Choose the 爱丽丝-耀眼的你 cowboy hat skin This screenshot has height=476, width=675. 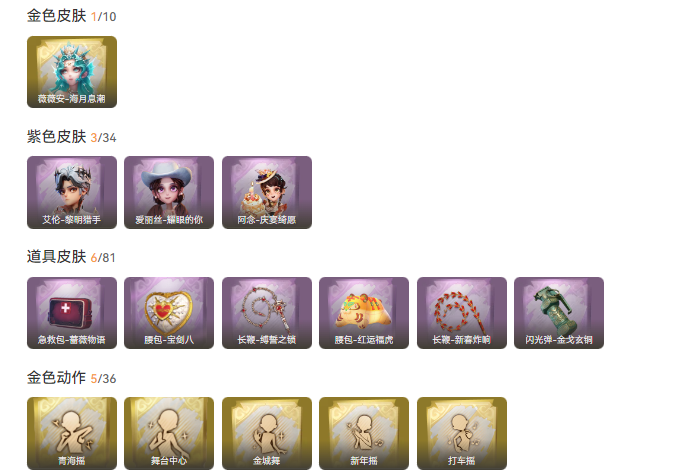pyautogui.click(x=169, y=192)
